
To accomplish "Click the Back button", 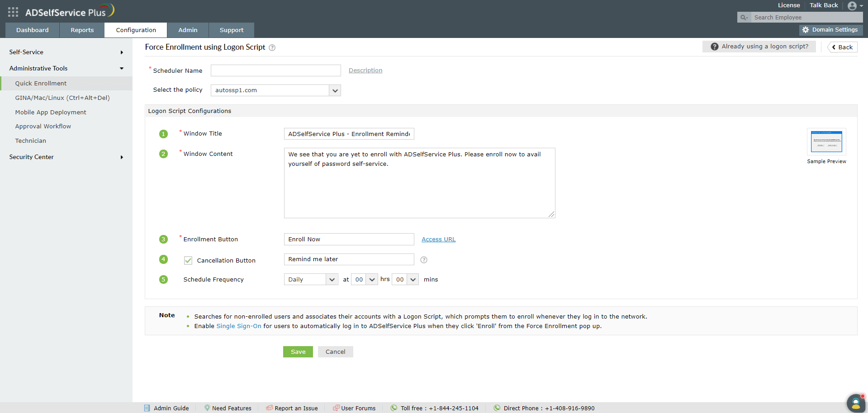I will pos(842,47).
